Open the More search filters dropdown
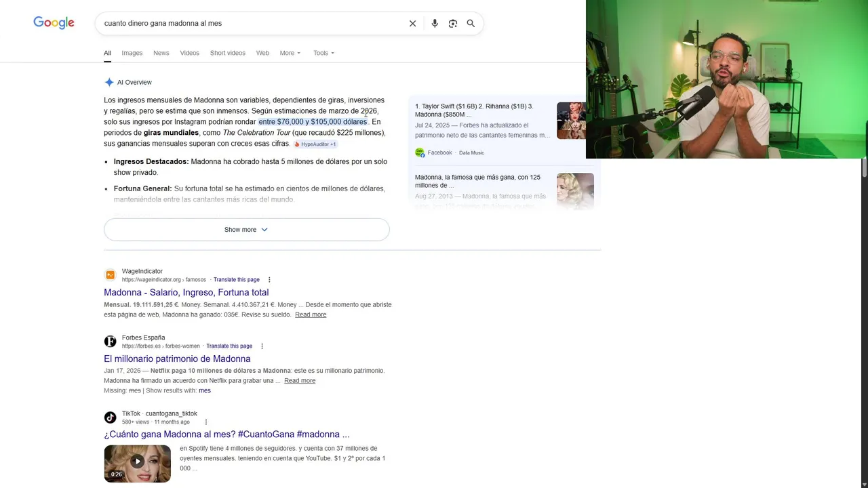 (290, 53)
